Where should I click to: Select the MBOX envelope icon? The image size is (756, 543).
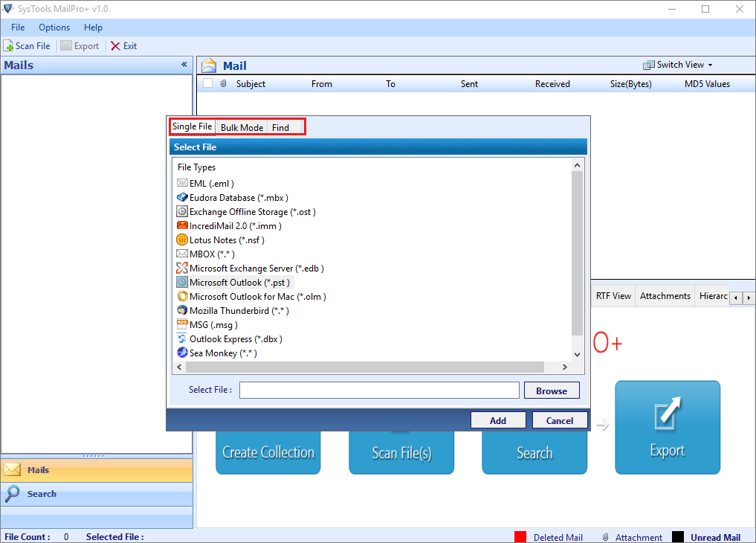click(x=182, y=254)
